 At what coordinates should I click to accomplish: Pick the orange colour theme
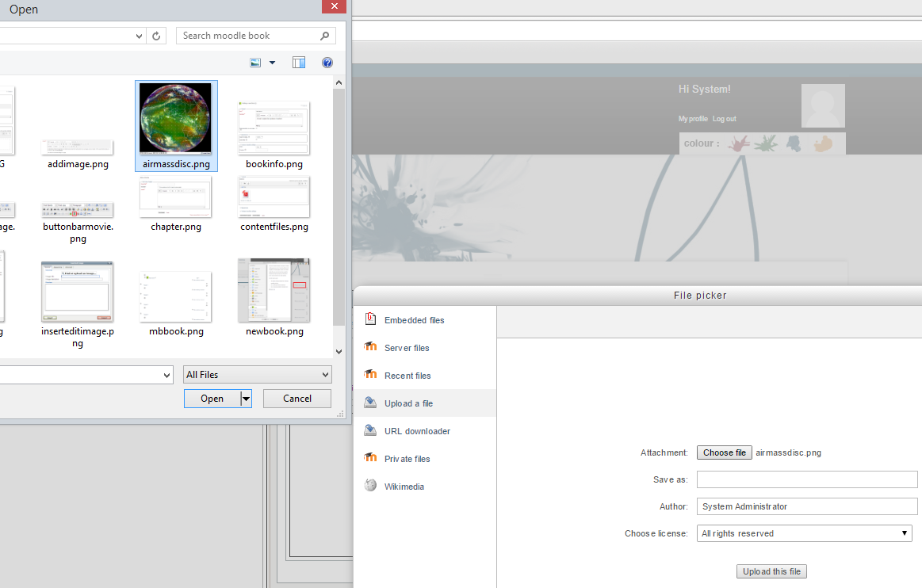coord(823,143)
